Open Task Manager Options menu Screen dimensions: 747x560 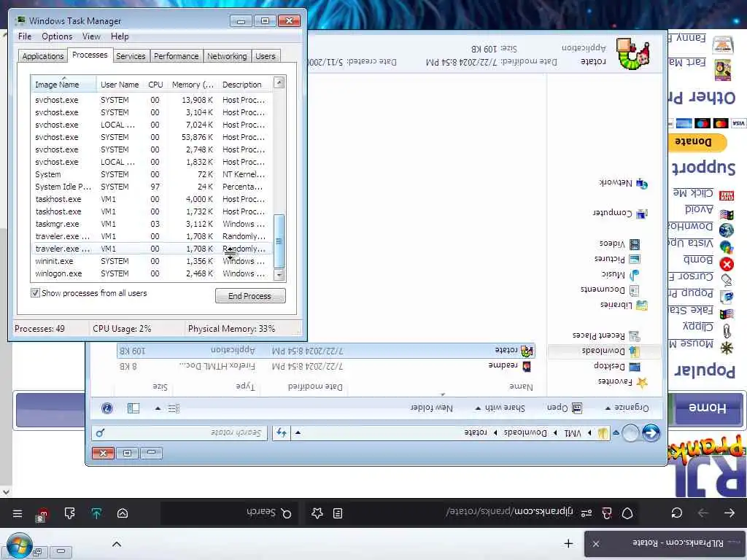(57, 36)
